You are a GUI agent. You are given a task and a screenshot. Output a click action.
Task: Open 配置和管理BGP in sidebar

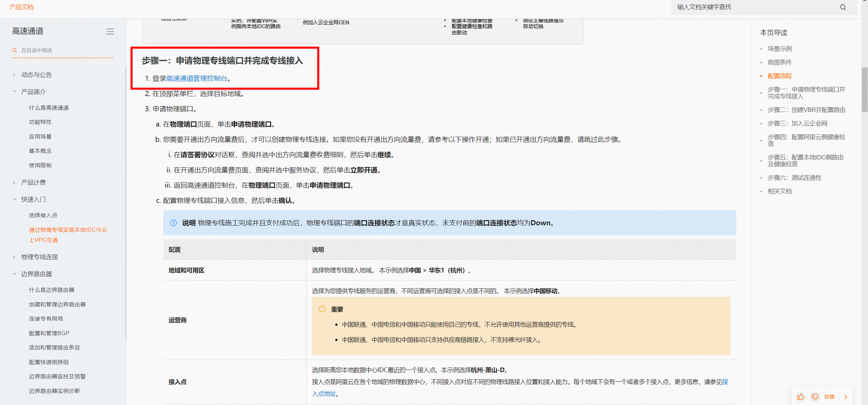(49, 333)
